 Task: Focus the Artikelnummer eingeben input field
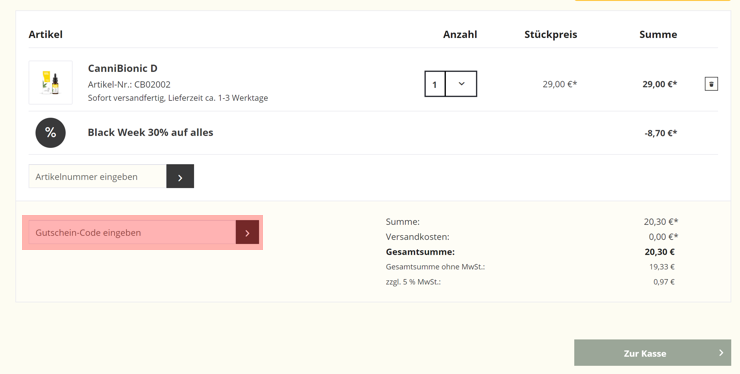(97, 176)
